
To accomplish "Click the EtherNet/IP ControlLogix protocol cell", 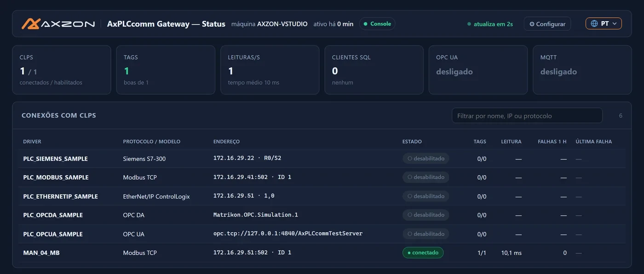I will pos(156,196).
